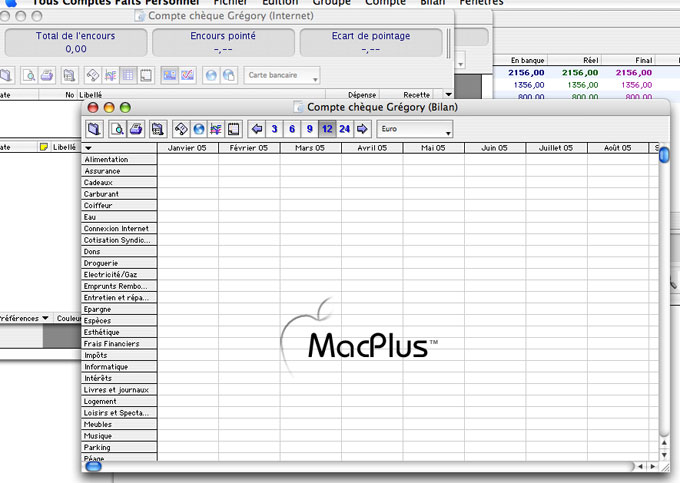Open the Groupe menu
Image resolution: width=680 pixels, height=483 pixels.
(331, 2)
